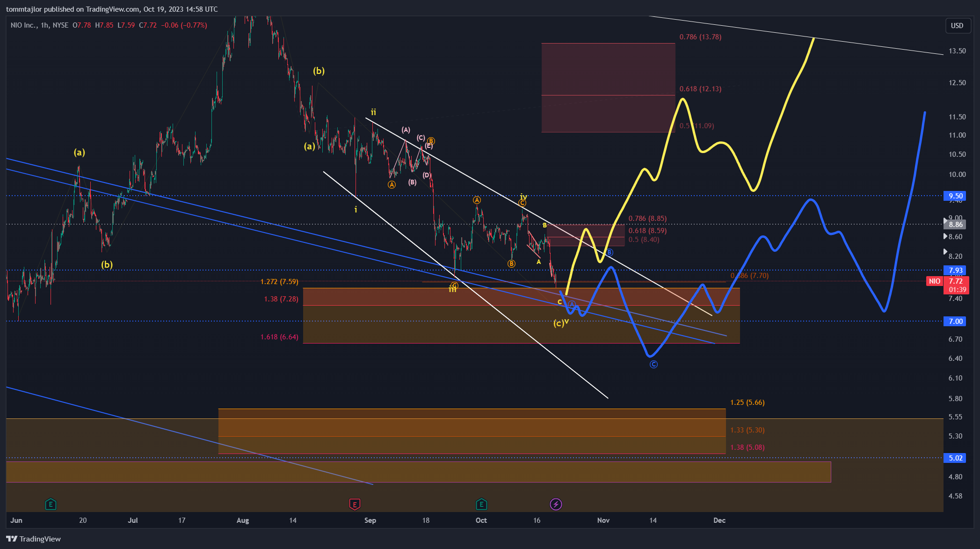Click the 4.58 value on the price axis

955,496
